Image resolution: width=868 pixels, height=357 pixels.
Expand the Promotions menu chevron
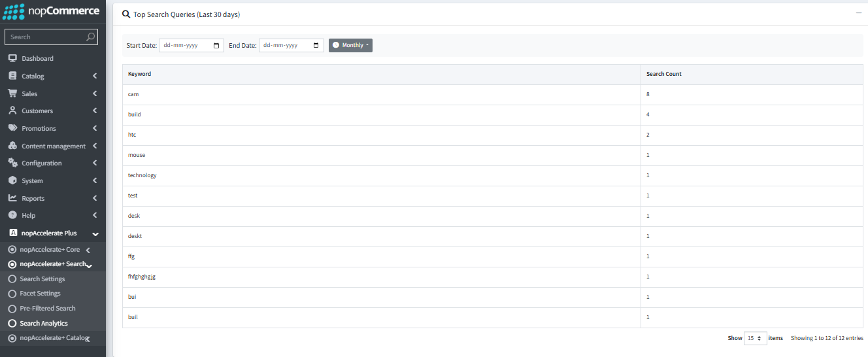tap(95, 128)
